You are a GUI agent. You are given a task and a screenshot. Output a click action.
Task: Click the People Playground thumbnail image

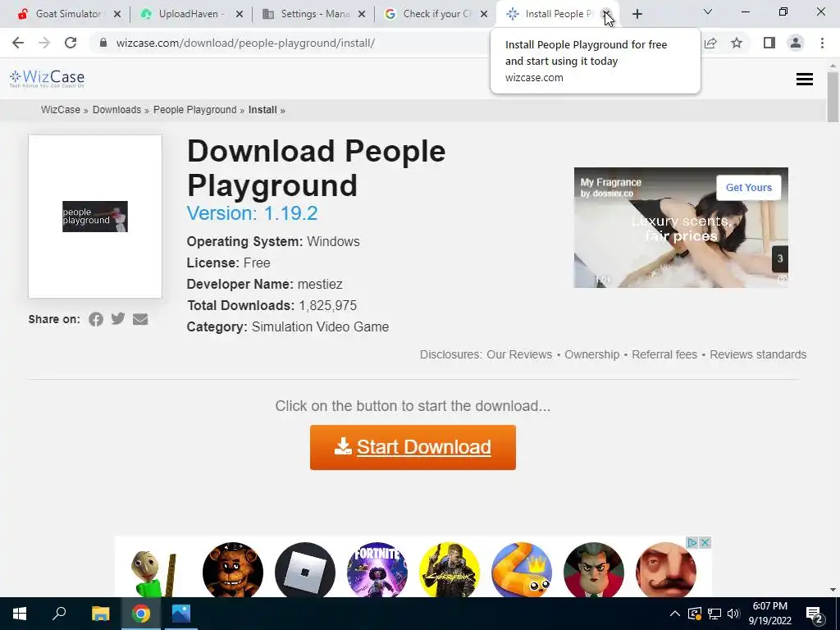[95, 217]
